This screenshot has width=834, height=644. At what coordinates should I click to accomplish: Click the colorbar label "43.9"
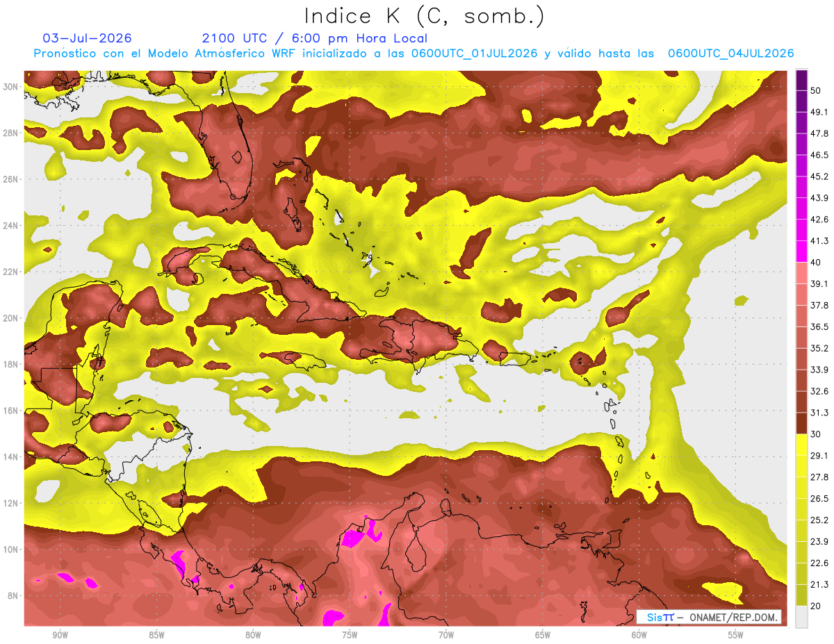tap(819, 197)
